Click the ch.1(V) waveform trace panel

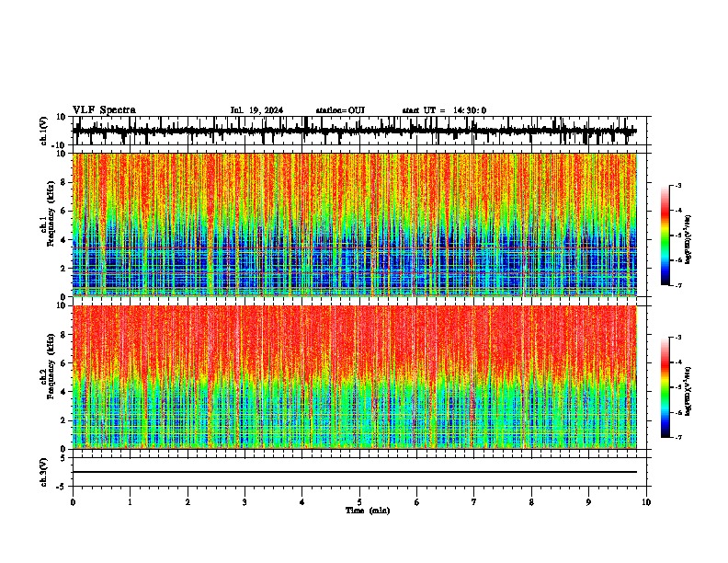(x=359, y=131)
